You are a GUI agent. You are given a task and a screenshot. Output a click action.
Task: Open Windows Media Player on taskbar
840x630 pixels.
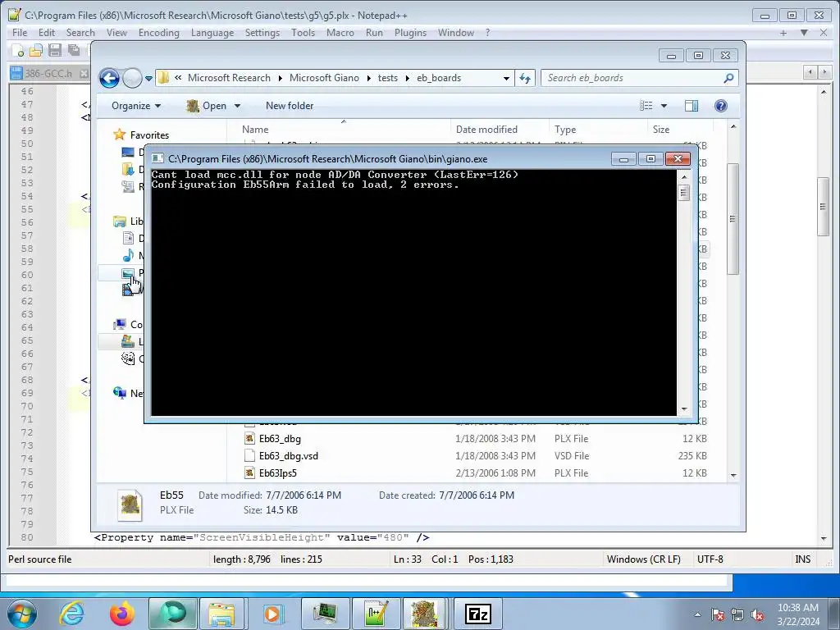(272, 614)
